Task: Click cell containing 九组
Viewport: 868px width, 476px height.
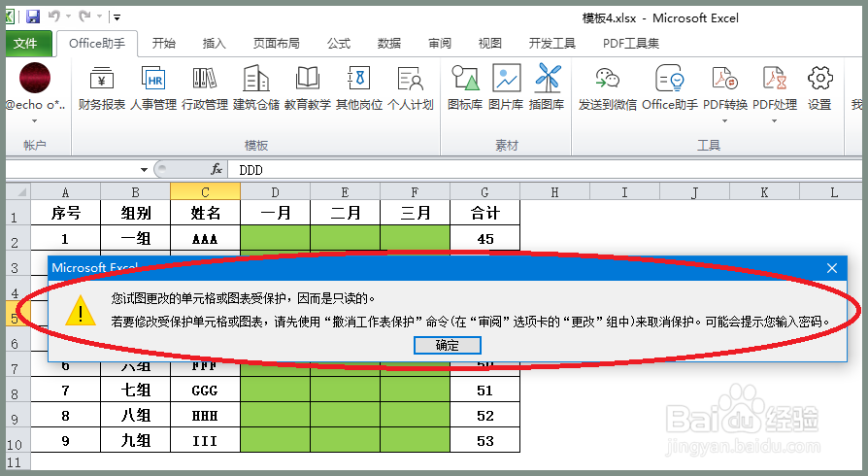Action: [x=136, y=440]
